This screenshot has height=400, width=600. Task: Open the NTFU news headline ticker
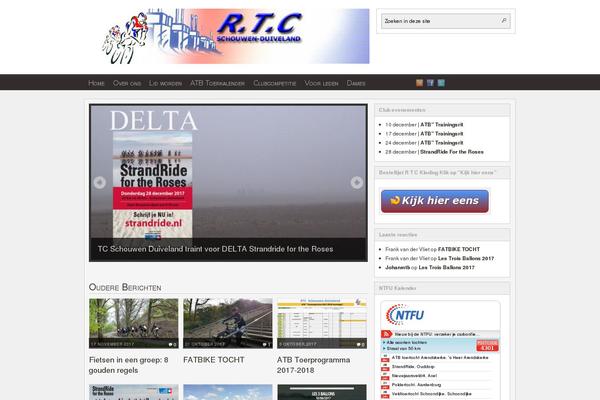coord(436,334)
